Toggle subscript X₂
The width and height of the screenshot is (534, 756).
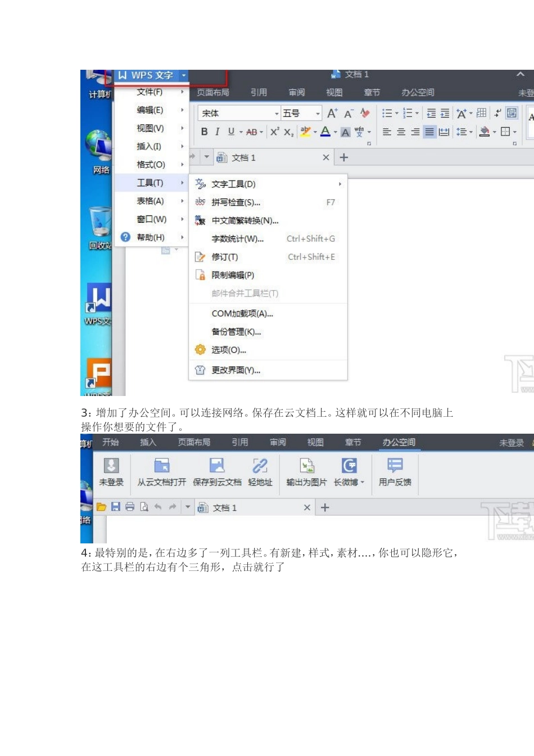[x=288, y=132]
